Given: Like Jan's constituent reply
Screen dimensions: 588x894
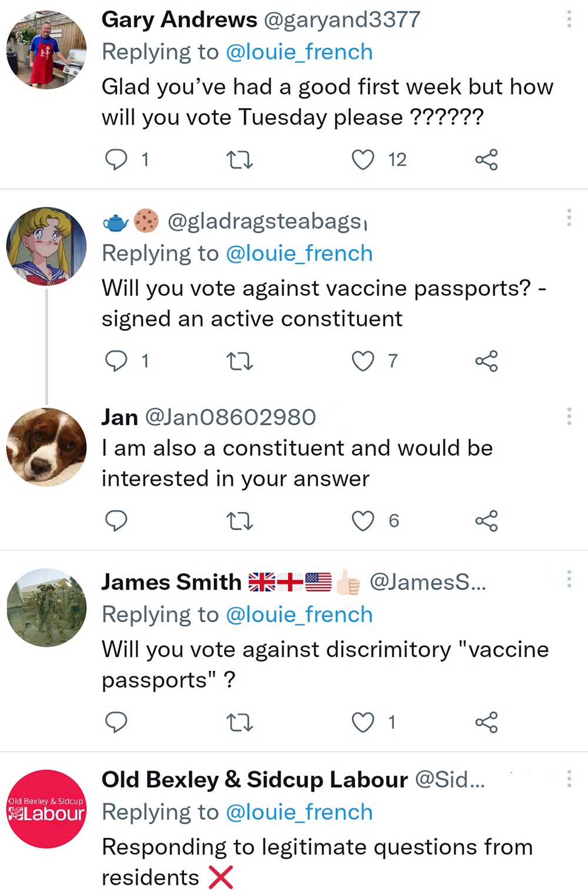Looking at the screenshot, I should [363, 521].
